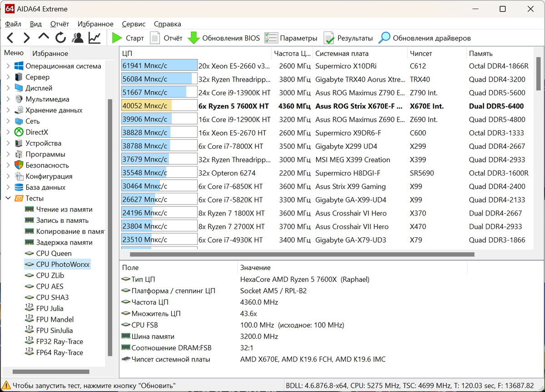Click the Refresh toolbar icon
Screen dimensions: 545x392
[60, 38]
